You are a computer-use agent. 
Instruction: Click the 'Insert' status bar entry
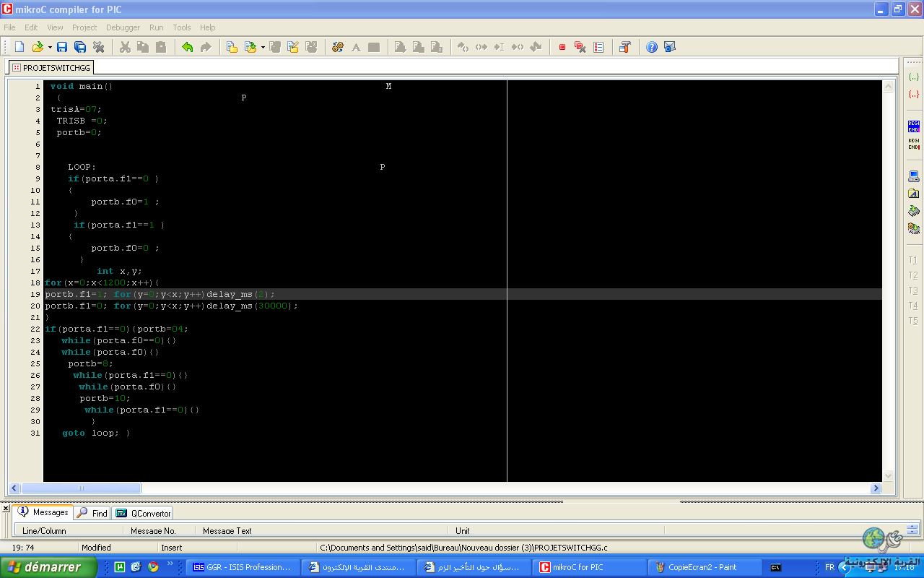pyautogui.click(x=171, y=548)
